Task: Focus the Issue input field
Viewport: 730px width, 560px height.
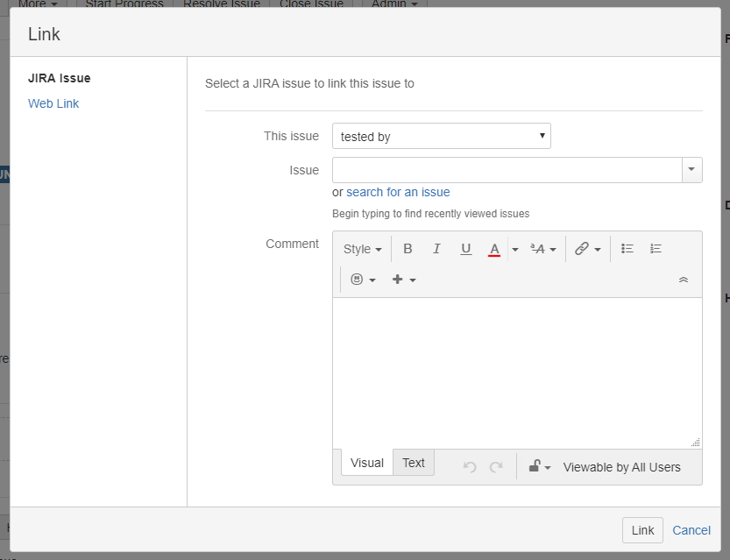Action: pos(507,170)
